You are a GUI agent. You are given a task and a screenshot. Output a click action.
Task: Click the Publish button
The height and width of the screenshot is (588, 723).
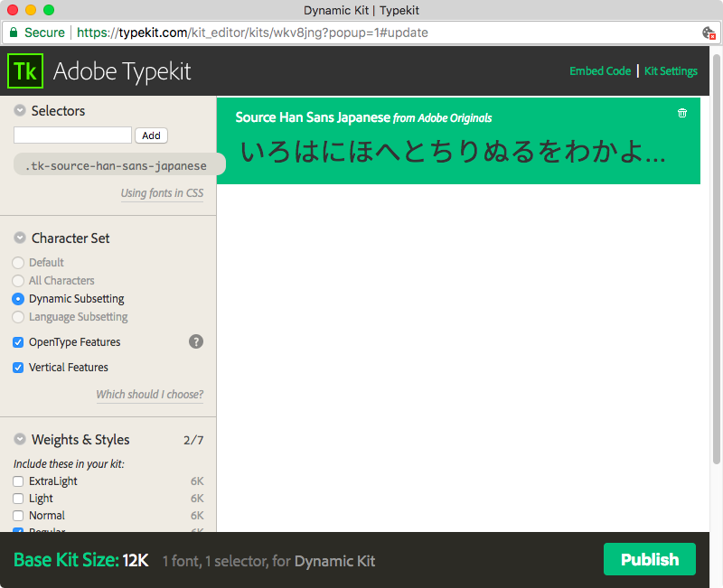point(649,559)
